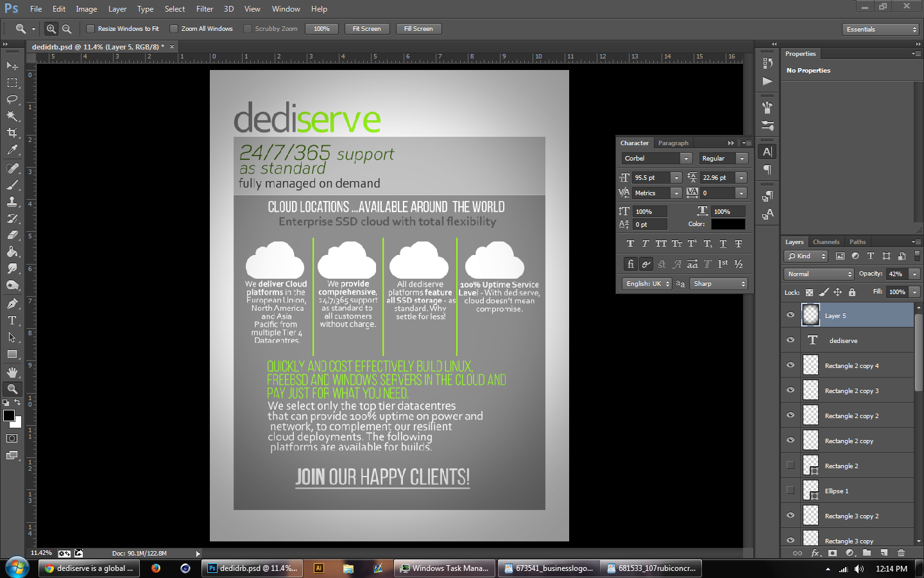Click the Fill Screen button
This screenshot has height=578, width=924.
[418, 29]
